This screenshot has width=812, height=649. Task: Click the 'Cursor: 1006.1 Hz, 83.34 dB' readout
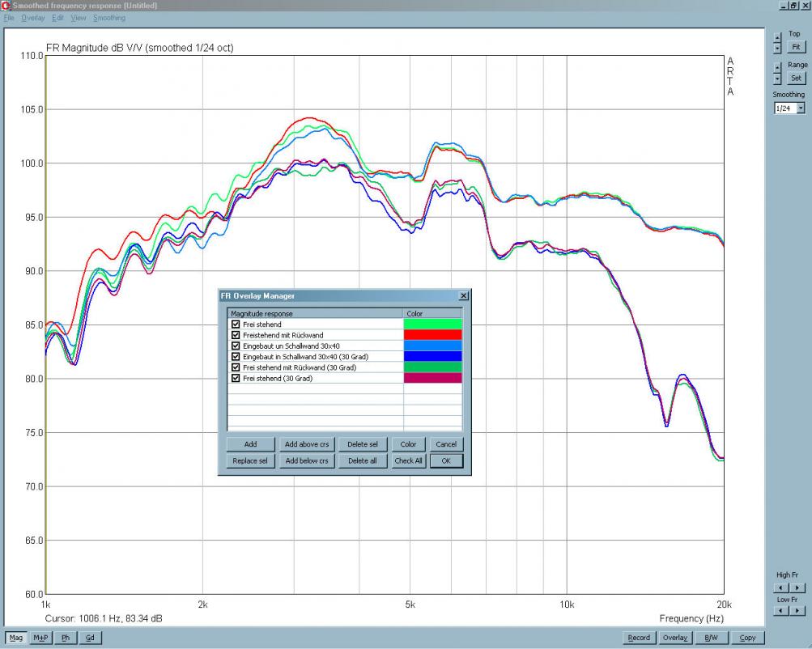[104, 618]
